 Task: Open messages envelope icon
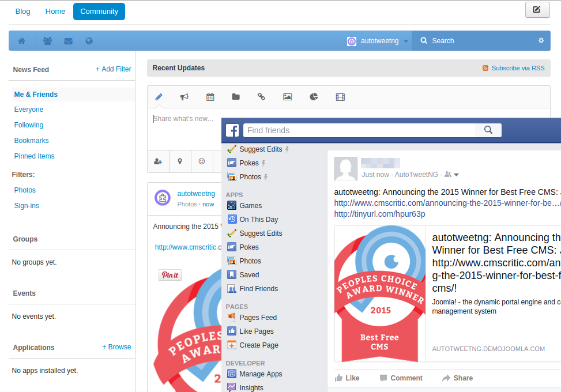click(68, 41)
